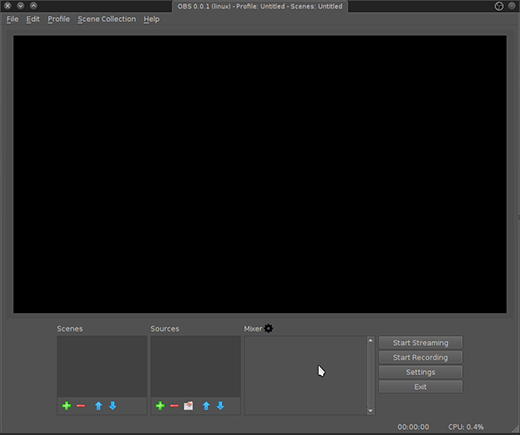Screen dimensions: 520x435
Task: Remove the source with the red minus
Action: 174,406
